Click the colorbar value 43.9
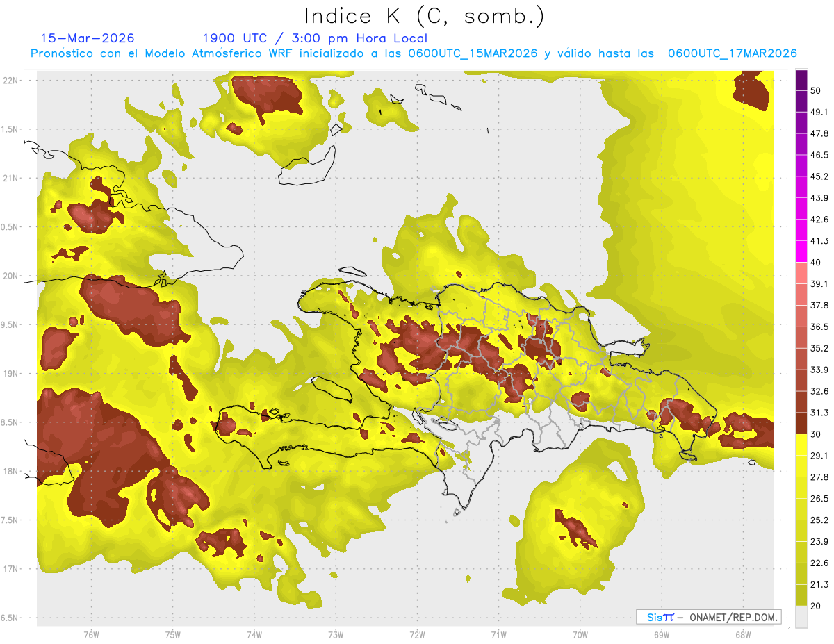 (819, 198)
